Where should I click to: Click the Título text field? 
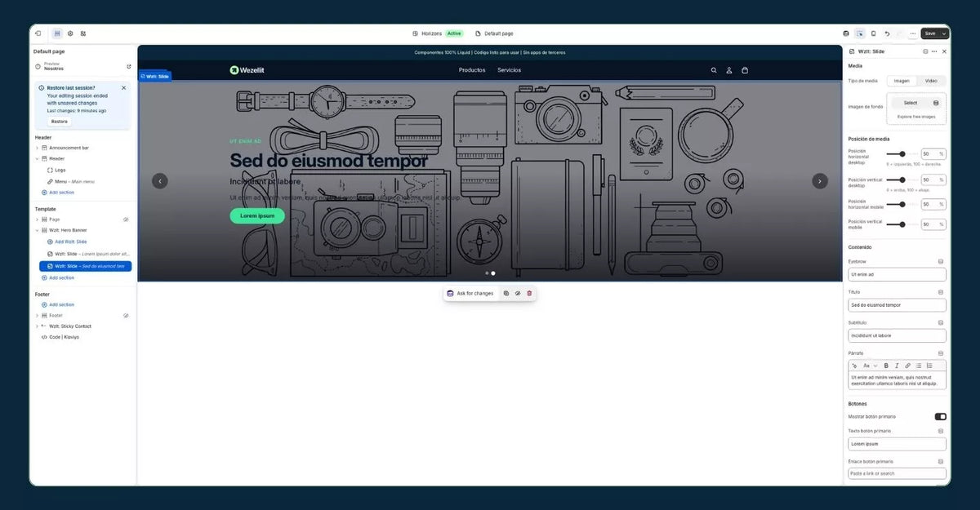[897, 305]
